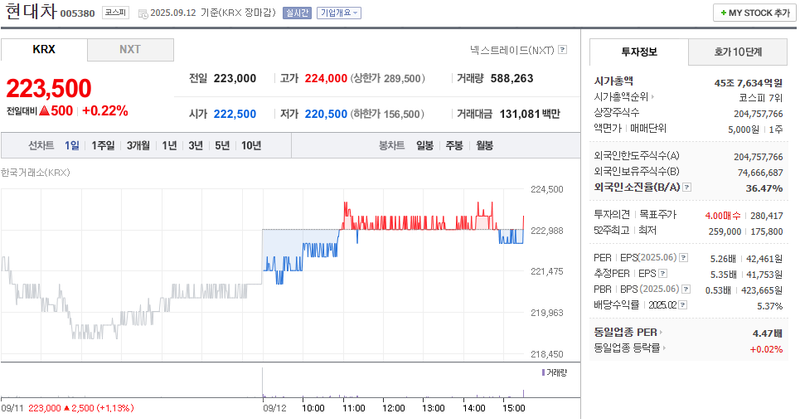Click the 한국거래소(KRX) chart label
This screenshot has width=800, height=419.
pos(35,172)
